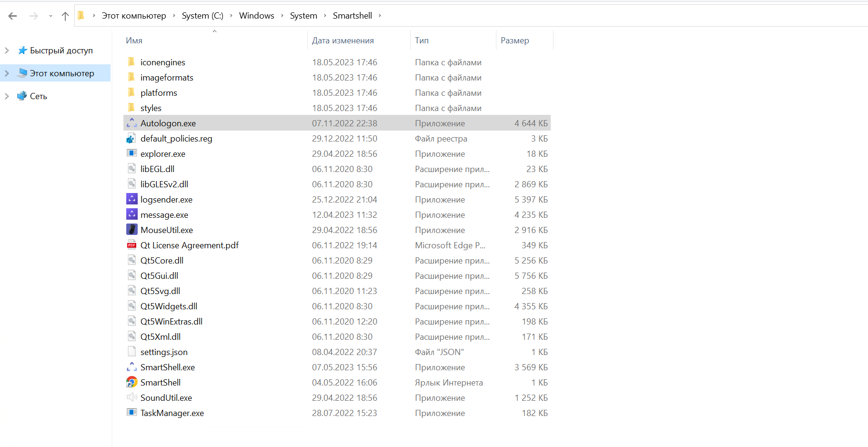This screenshot has height=447, width=868.
Task: Click libEGL.dll file icon
Action: pyautogui.click(x=131, y=169)
